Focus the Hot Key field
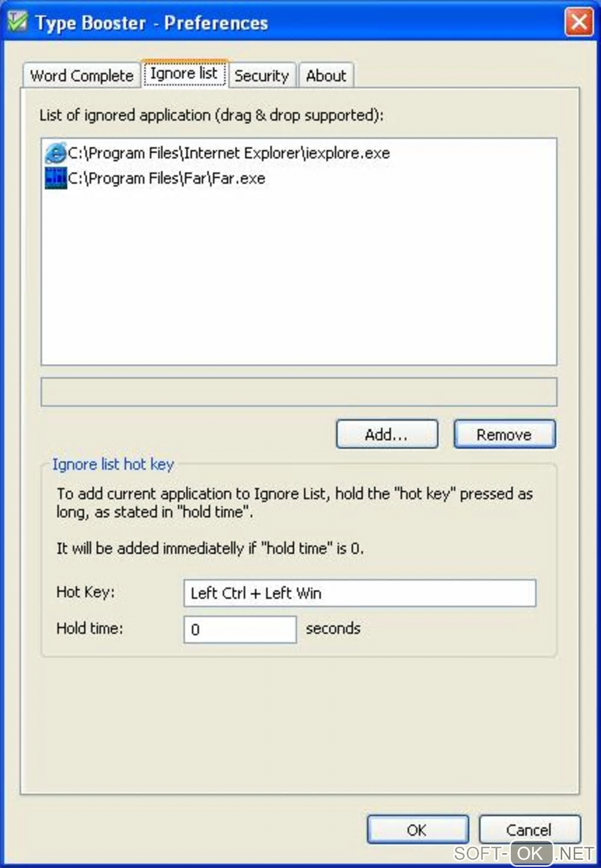Viewport: 601px width, 868px height. point(360,593)
